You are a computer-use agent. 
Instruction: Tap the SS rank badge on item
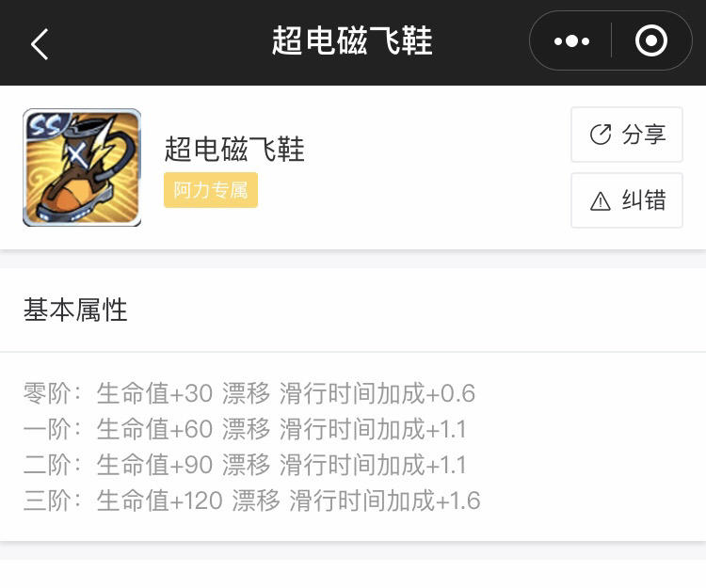(45, 124)
